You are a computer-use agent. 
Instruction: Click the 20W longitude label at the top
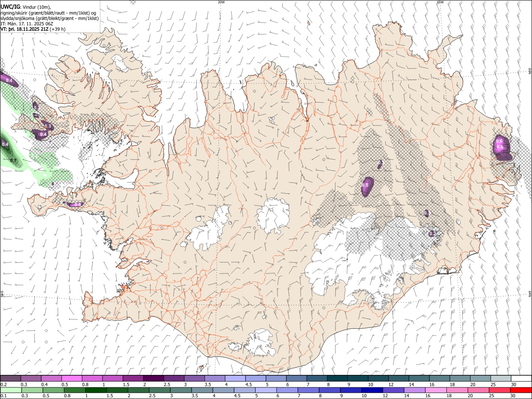point(221,2)
